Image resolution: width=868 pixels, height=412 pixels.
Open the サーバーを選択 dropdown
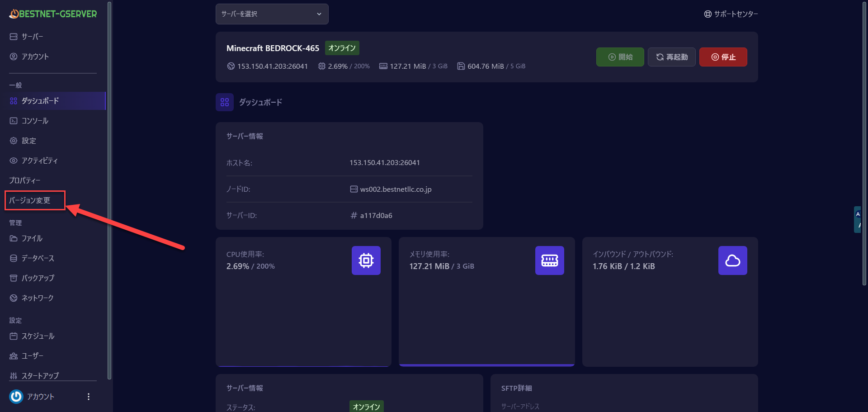[272, 14]
